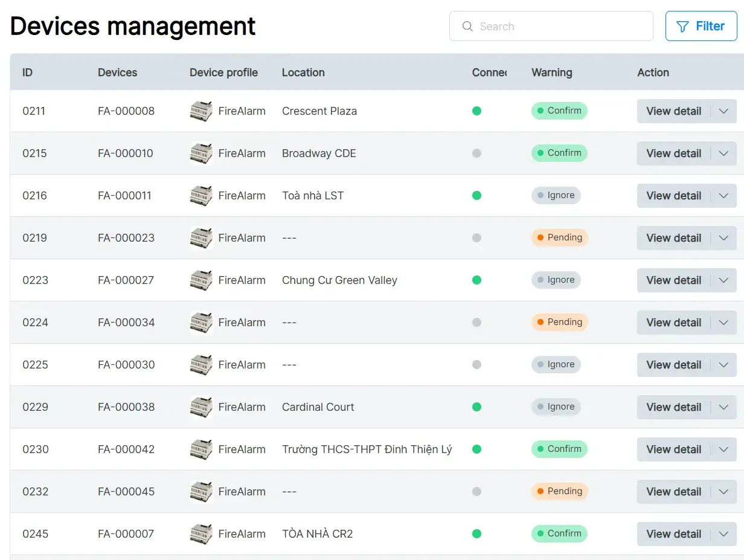The width and height of the screenshot is (744, 560).
Task: Focus the Search input field
Action: point(551,26)
